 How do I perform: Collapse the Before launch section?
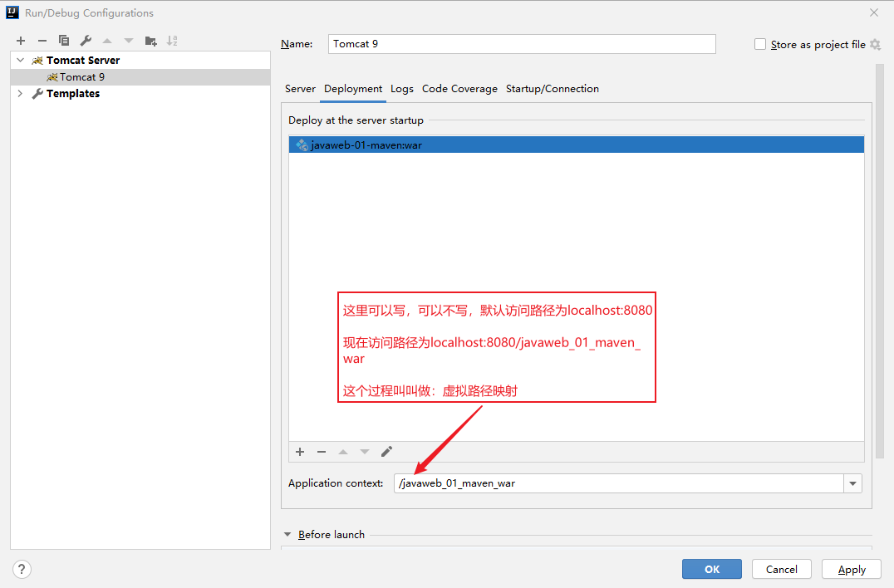pyautogui.click(x=287, y=535)
